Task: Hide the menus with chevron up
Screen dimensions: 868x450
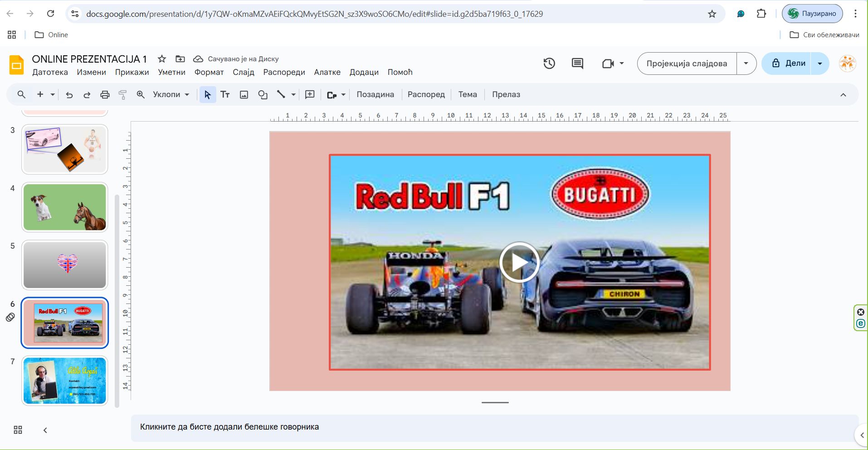Action: [843, 95]
